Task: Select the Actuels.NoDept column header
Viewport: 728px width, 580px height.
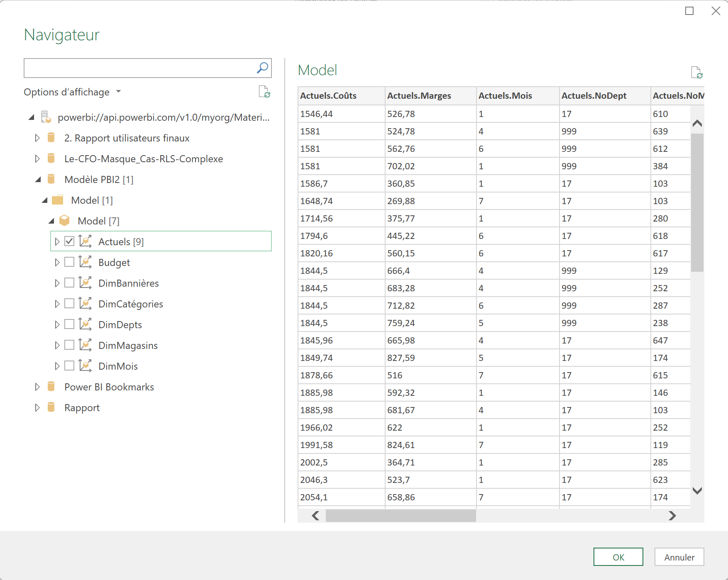Action: 605,96
